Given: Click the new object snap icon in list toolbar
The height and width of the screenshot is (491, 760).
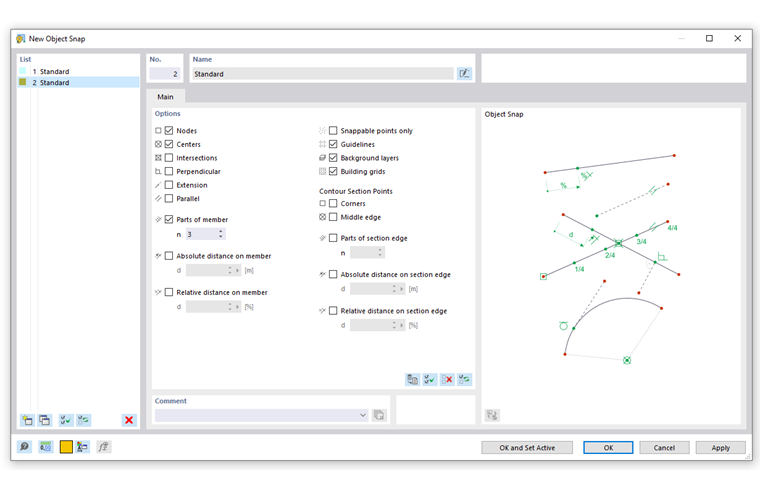Looking at the screenshot, I should (x=27, y=420).
